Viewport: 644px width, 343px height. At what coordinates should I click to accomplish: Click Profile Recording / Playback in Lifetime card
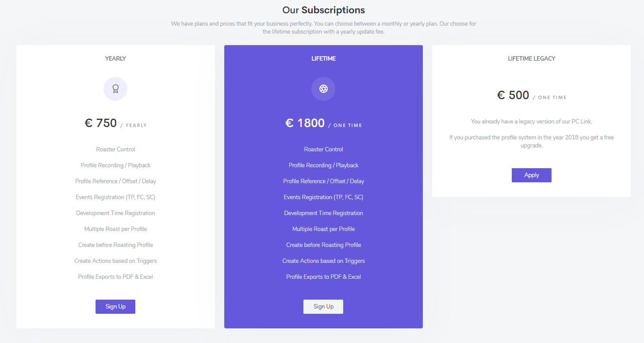pyautogui.click(x=323, y=165)
